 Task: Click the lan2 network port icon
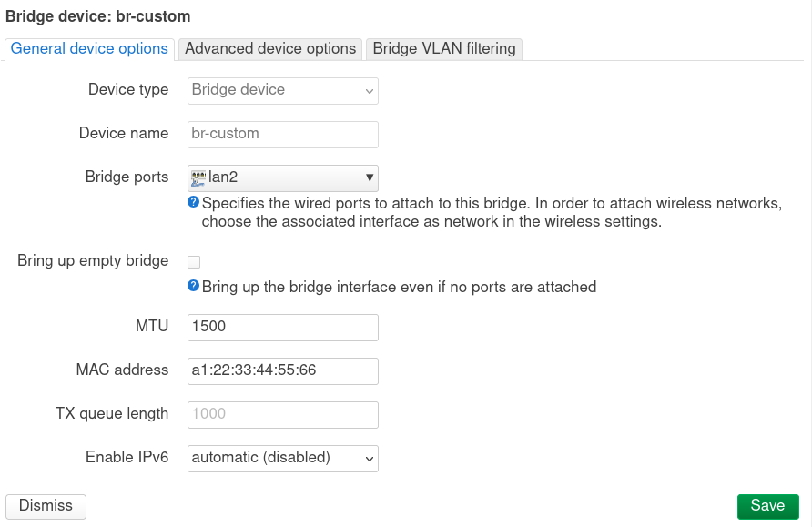(198, 178)
